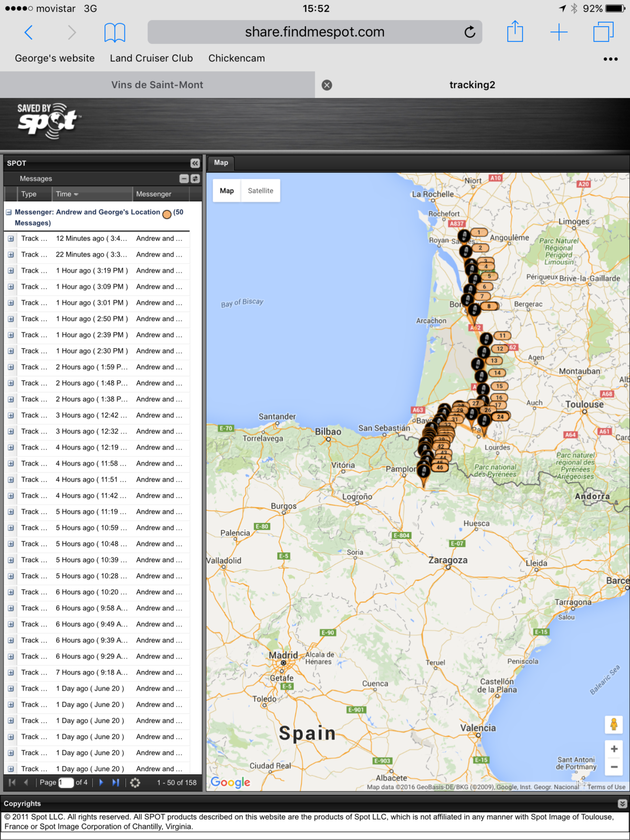Expand the 2:30 PM track row
630x840 pixels.
10,351
